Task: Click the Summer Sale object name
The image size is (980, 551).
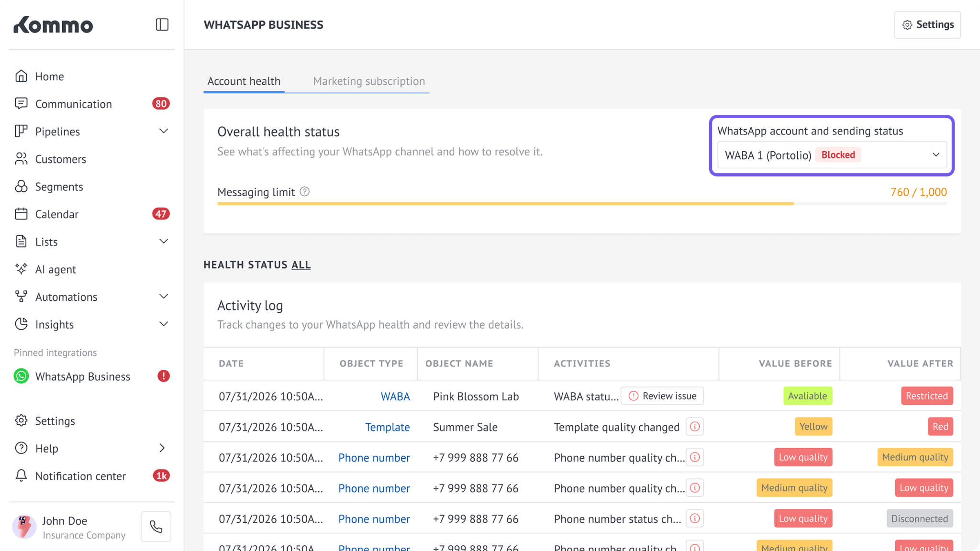Action: 465,427
